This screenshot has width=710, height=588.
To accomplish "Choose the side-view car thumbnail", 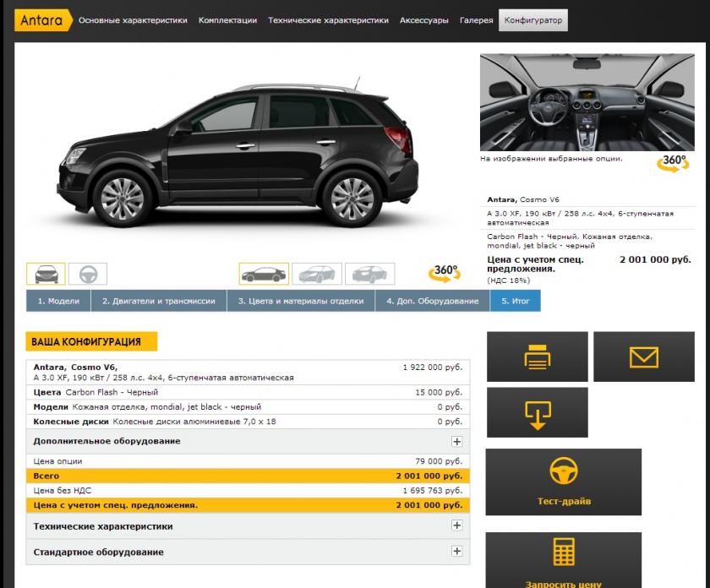I will 264,274.
